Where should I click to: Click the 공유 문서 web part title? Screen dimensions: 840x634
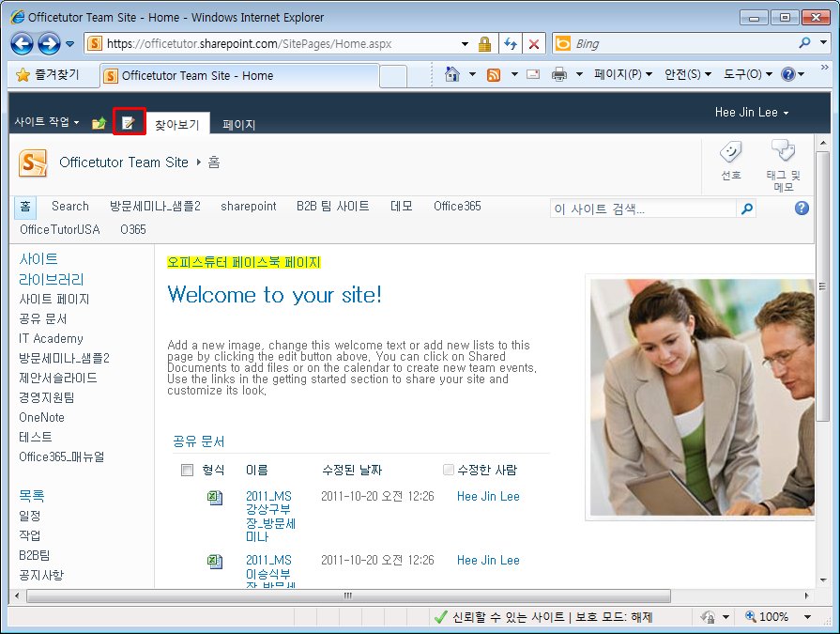point(199,441)
